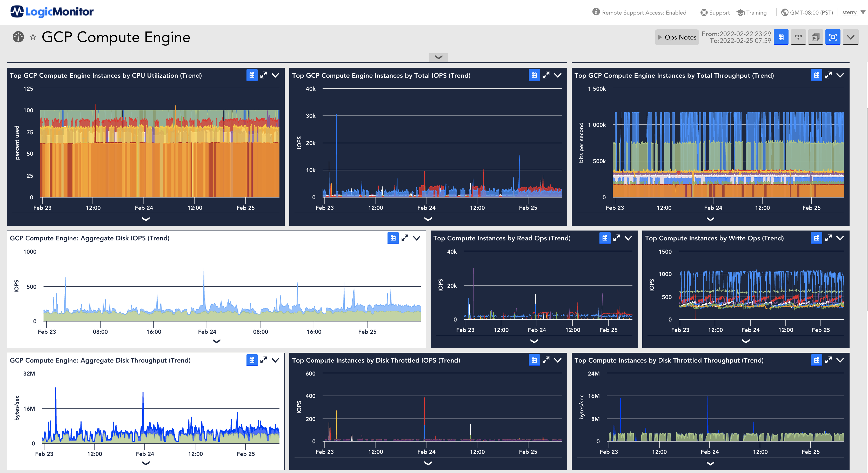Image resolution: width=868 pixels, height=473 pixels.
Task: Show legend under Aggregate Disk IOPS chart
Action: coord(216,341)
